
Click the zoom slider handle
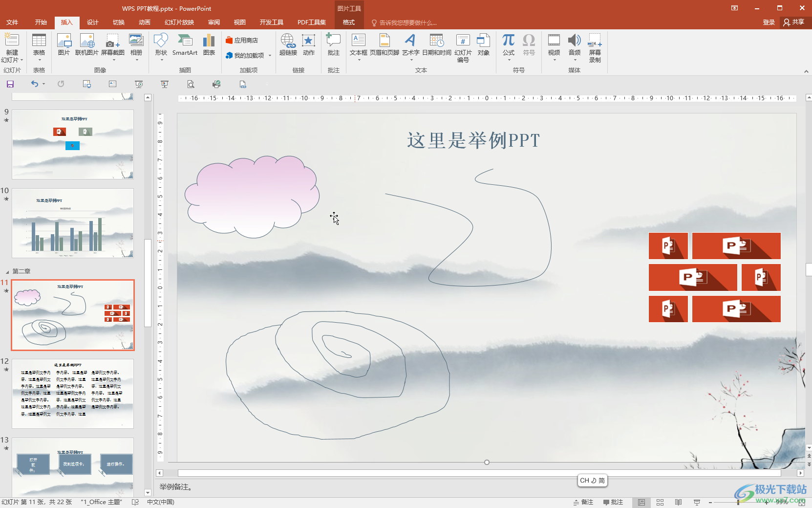[738, 502]
